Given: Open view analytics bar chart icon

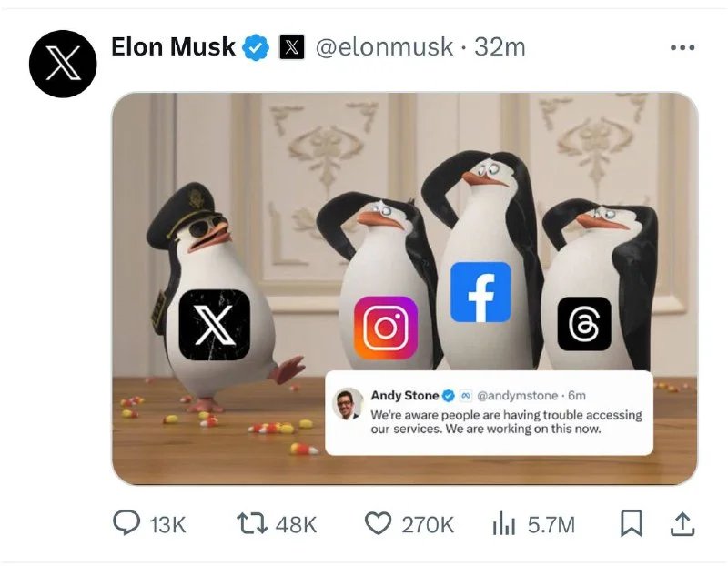Looking at the screenshot, I should click(x=504, y=523).
